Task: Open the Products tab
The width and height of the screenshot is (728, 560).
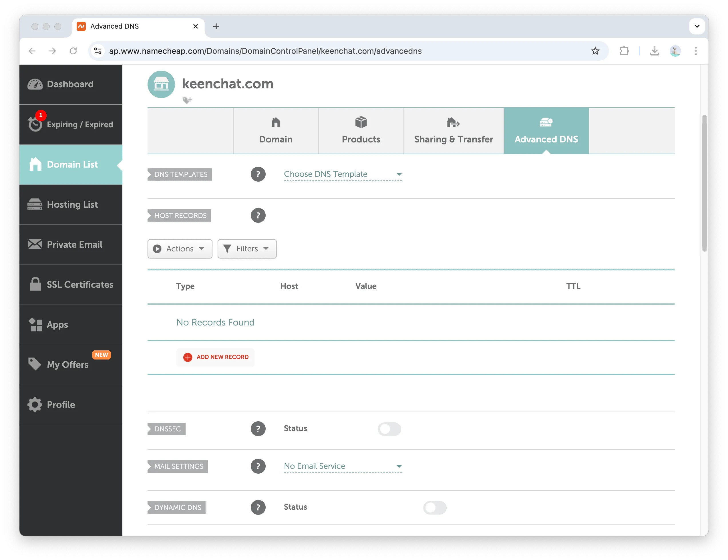Action: 361,131
